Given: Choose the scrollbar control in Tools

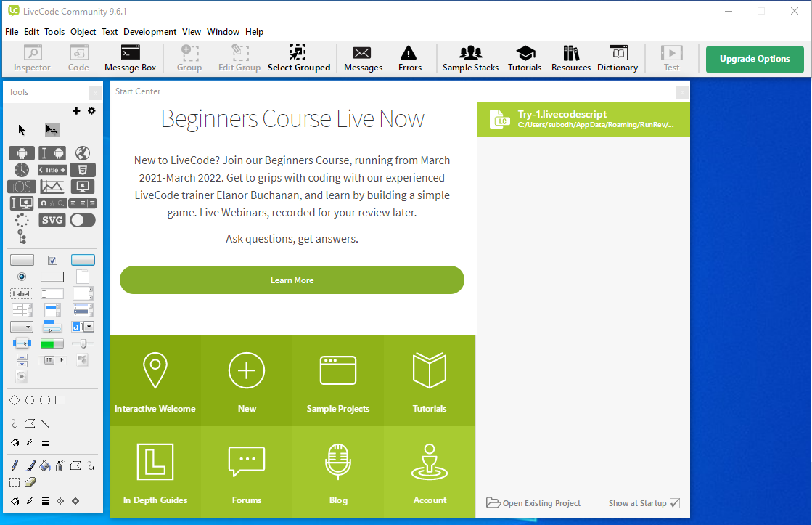Looking at the screenshot, I should pyautogui.click(x=52, y=360).
